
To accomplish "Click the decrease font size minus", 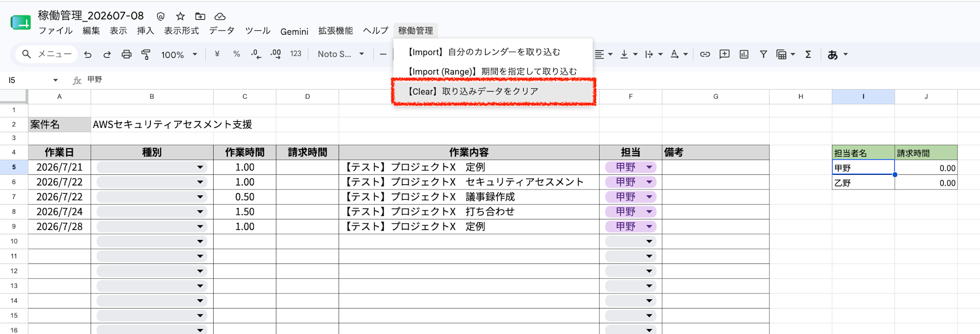I will coord(383,54).
